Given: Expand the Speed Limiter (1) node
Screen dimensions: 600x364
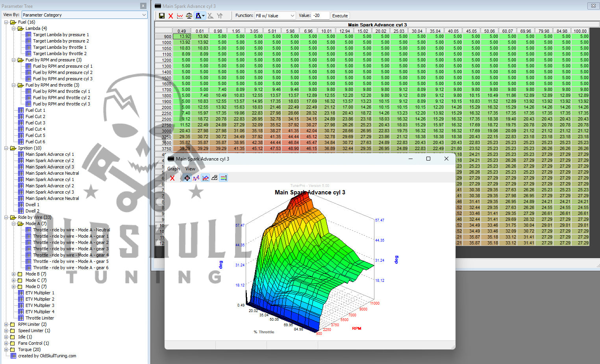Looking at the screenshot, I should tap(6, 331).
